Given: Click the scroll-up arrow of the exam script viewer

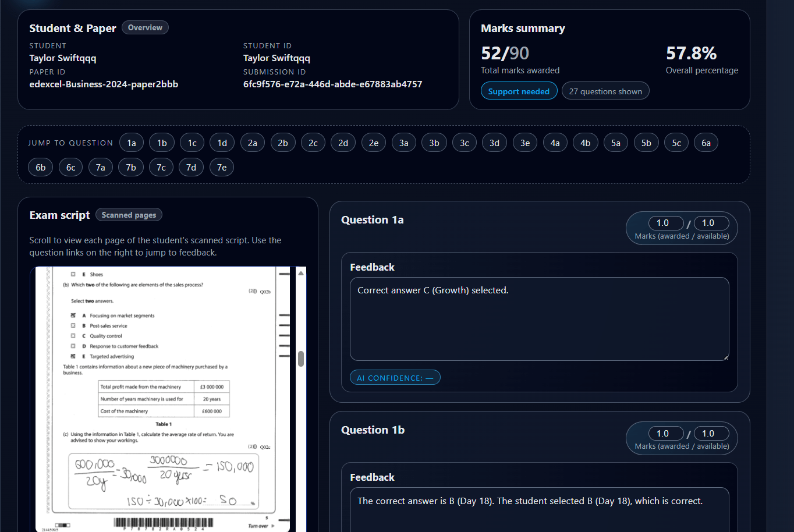Looking at the screenshot, I should tap(301, 273).
